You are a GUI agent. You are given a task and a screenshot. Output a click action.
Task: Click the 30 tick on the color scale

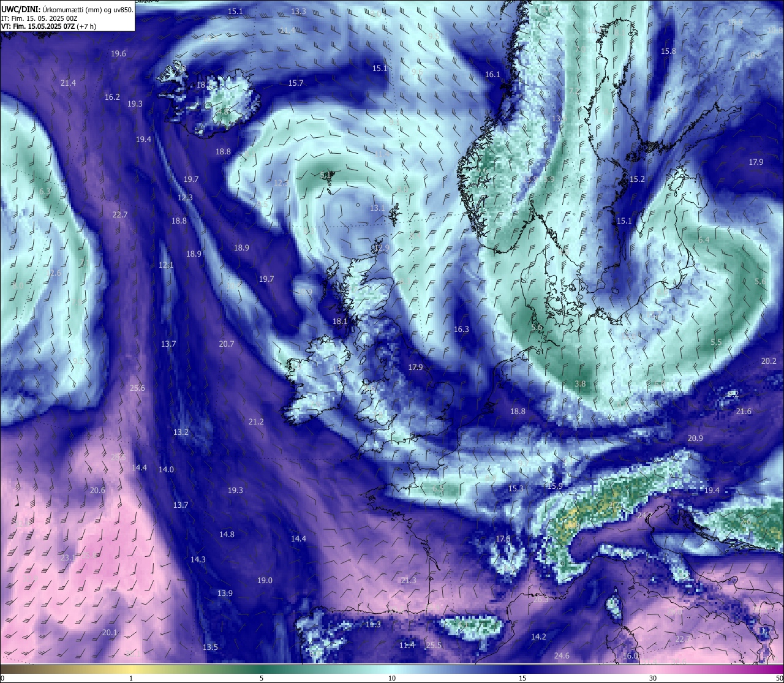(653, 678)
